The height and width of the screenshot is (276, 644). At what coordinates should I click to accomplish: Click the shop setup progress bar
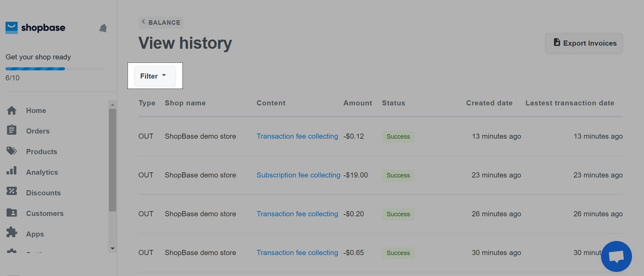pyautogui.click(x=55, y=69)
